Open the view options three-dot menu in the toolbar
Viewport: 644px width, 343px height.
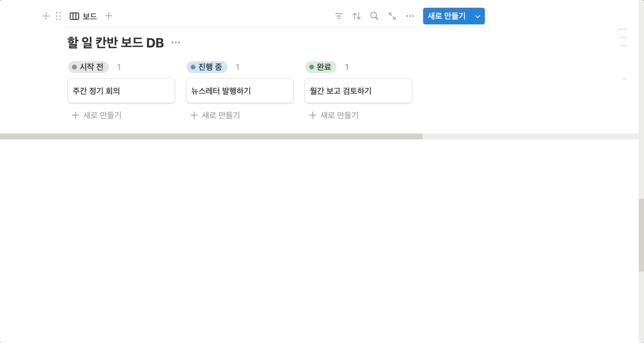click(410, 16)
